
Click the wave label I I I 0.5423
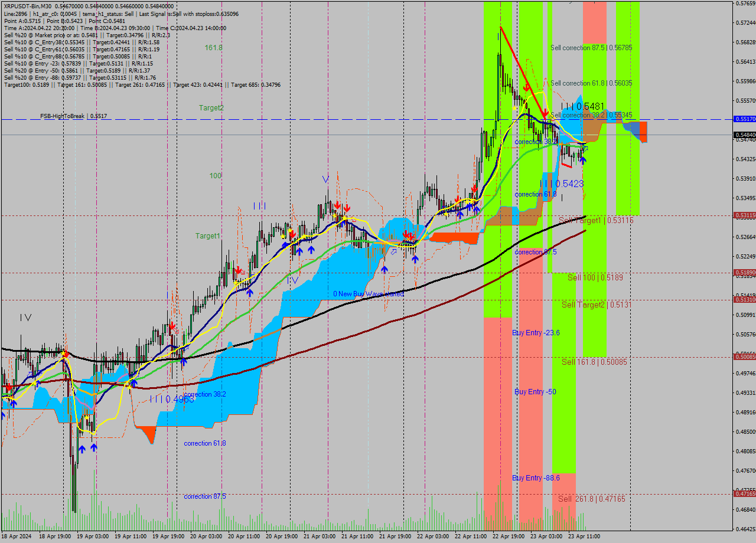pos(562,184)
